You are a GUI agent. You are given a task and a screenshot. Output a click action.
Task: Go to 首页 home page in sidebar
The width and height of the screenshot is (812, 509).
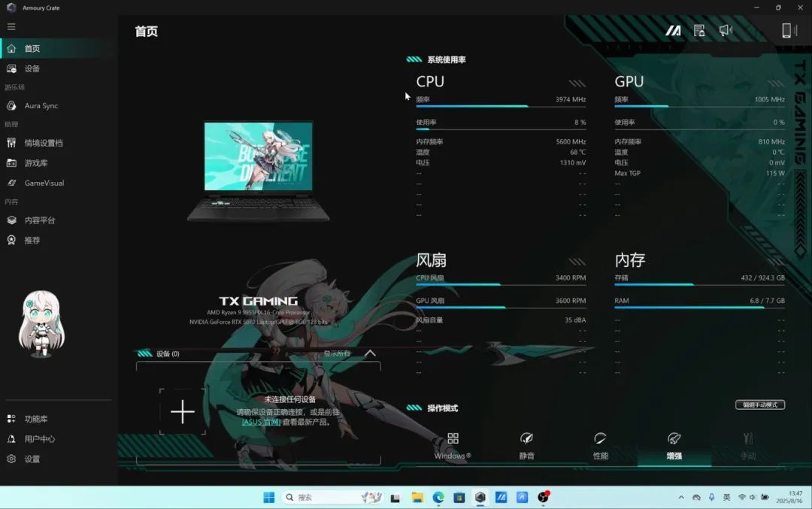(x=59, y=48)
